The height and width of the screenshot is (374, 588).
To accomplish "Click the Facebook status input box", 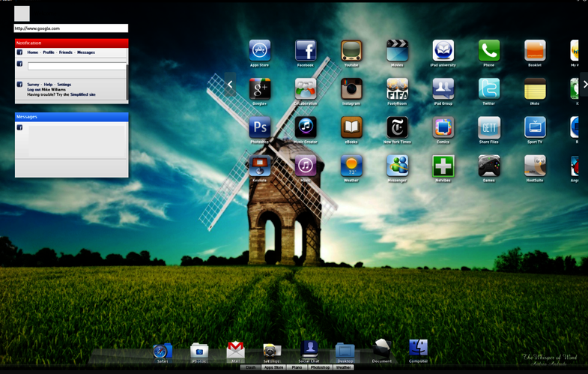I will [x=77, y=67].
